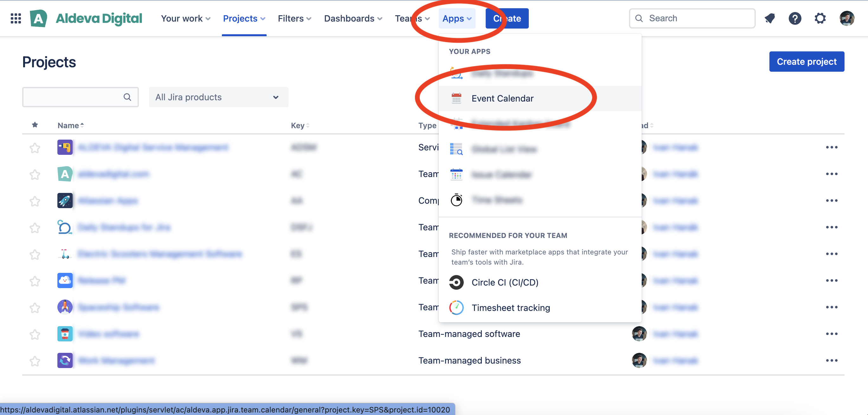The height and width of the screenshot is (415, 868).
Task: Focus the top Search field
Action: pos(692,18)
